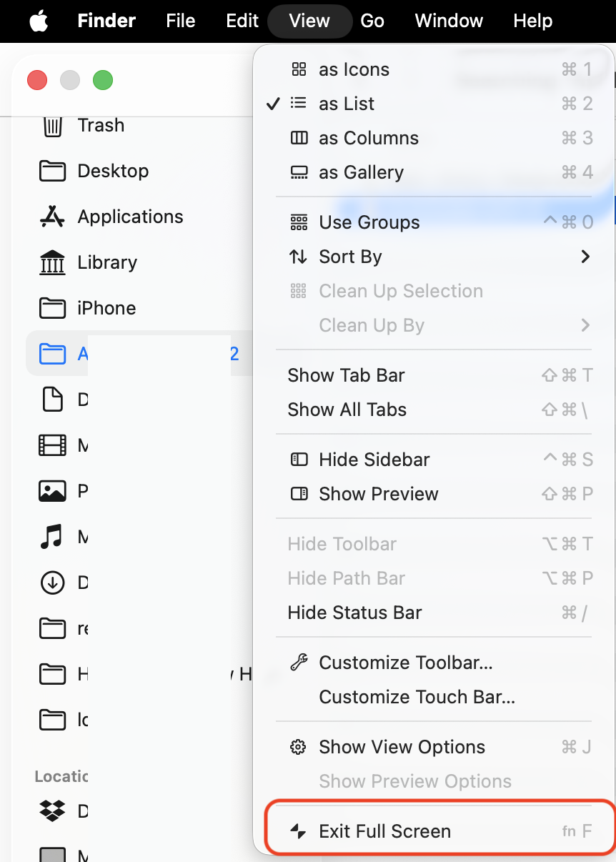Choose Show Tab Bar
The image size is (616, 862).
tap(435, 375)
